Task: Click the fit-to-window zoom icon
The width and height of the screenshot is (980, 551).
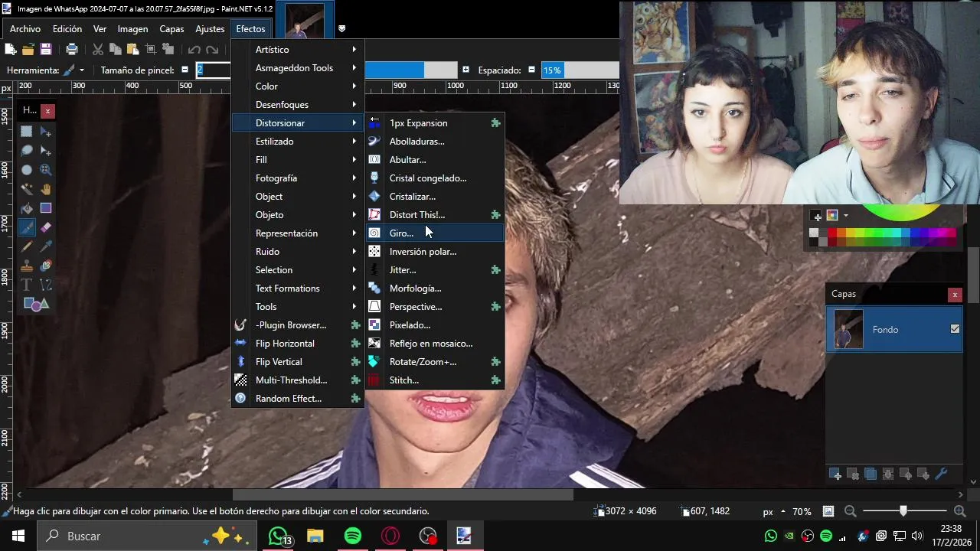Action: click(828, 511)
